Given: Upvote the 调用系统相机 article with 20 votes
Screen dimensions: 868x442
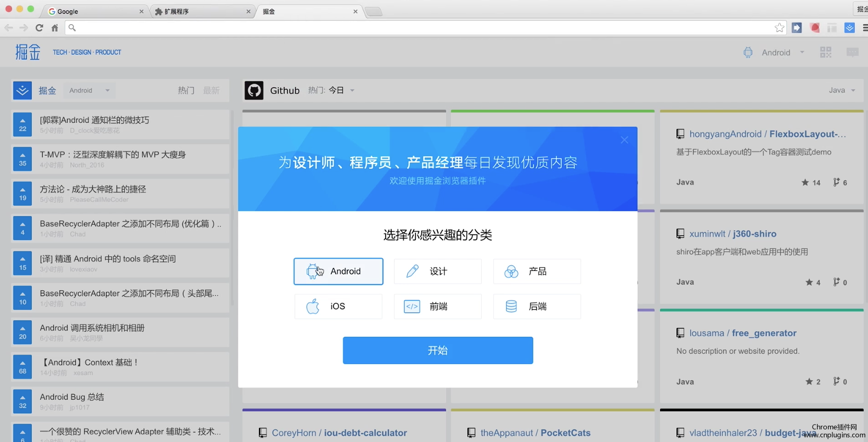Looking at the screenshot, I should (22, 332).
